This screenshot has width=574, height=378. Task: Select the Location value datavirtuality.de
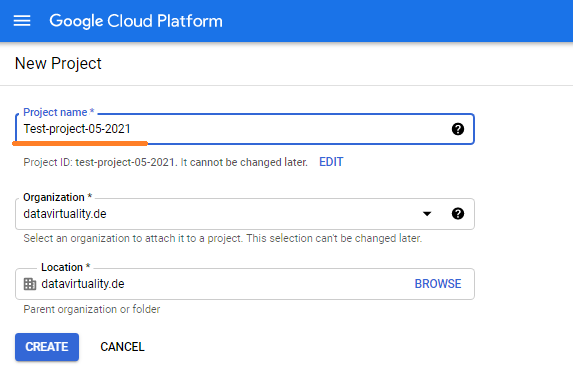(x=83, y=284)
